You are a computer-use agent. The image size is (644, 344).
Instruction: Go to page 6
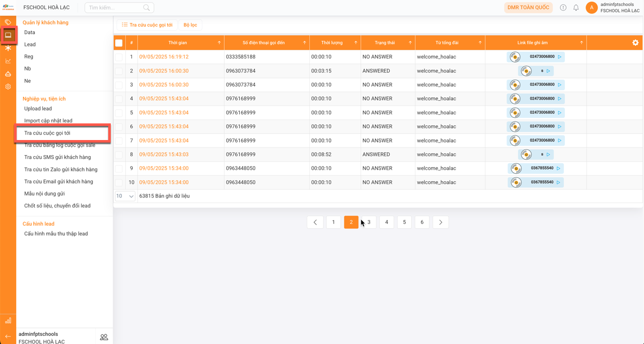(422, 222)
